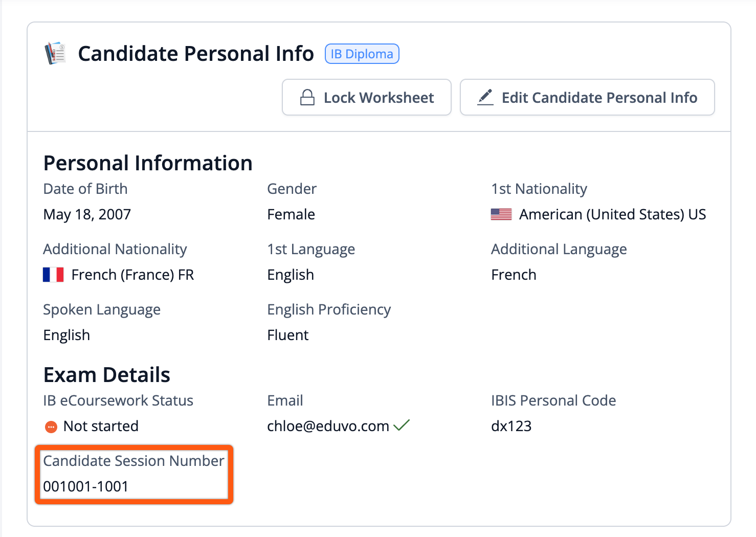
Task: Click the chloe@eduvo.com email address
Action: (x=328, y=426)
